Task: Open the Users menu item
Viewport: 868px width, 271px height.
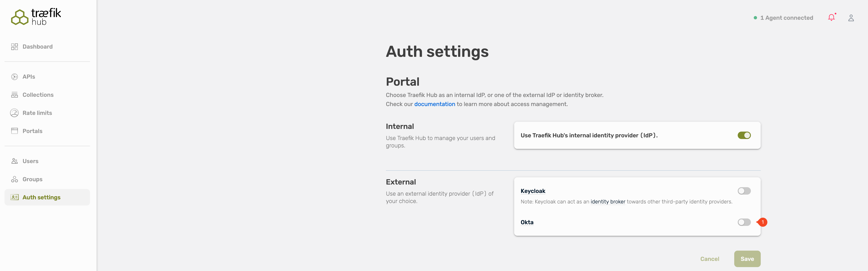Action: pos(30,161)
